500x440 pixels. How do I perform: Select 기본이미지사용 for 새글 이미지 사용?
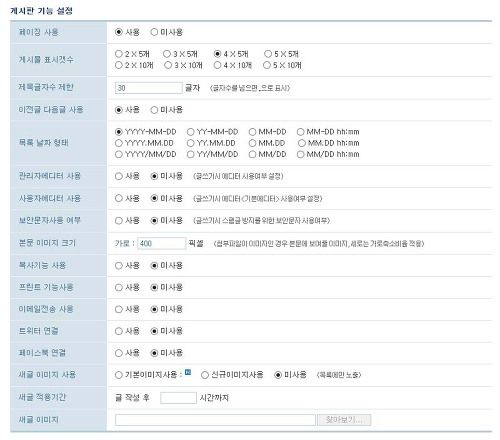119,375
